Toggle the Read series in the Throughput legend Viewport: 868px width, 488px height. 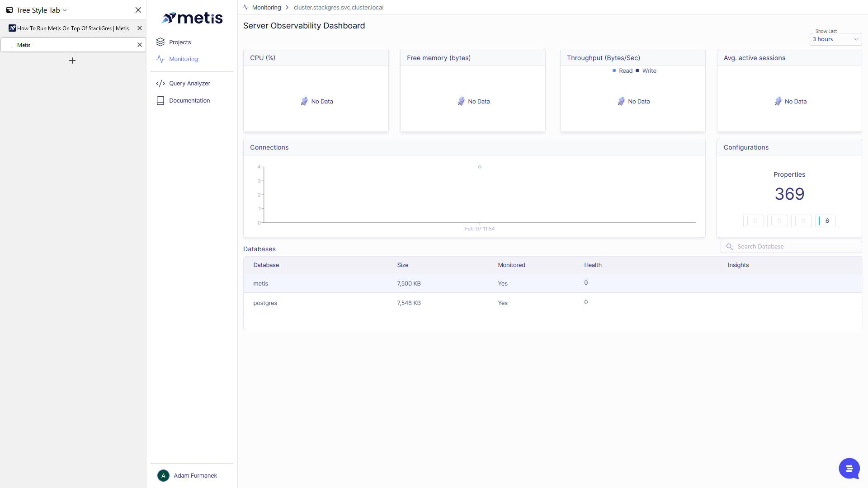[623, 70]
